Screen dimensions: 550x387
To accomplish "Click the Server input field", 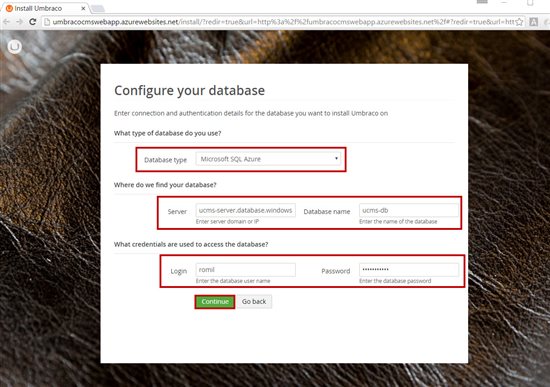I will click(x=246, y=211).
